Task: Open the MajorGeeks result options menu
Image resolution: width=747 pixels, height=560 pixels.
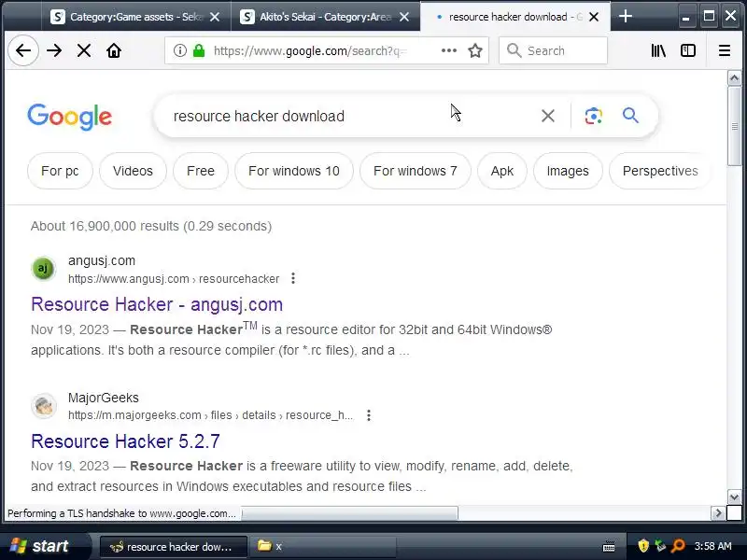Action: (x=368, y=415)
